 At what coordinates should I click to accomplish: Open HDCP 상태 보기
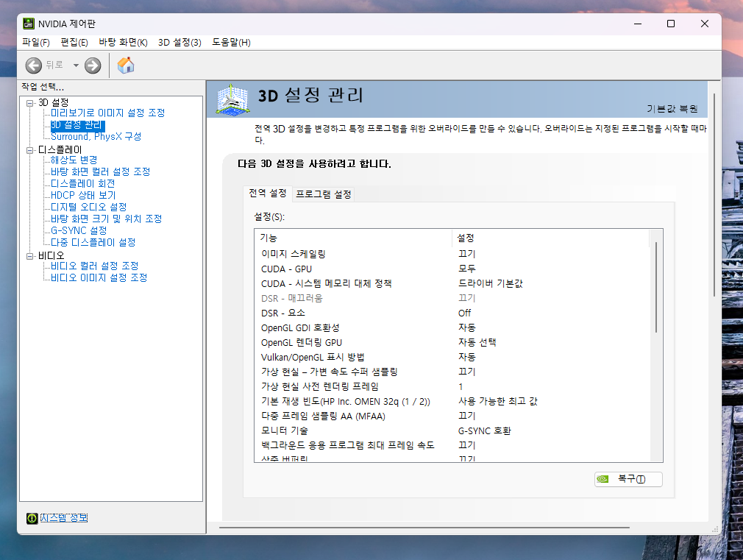pyautogui.click(x=83, y=195)
